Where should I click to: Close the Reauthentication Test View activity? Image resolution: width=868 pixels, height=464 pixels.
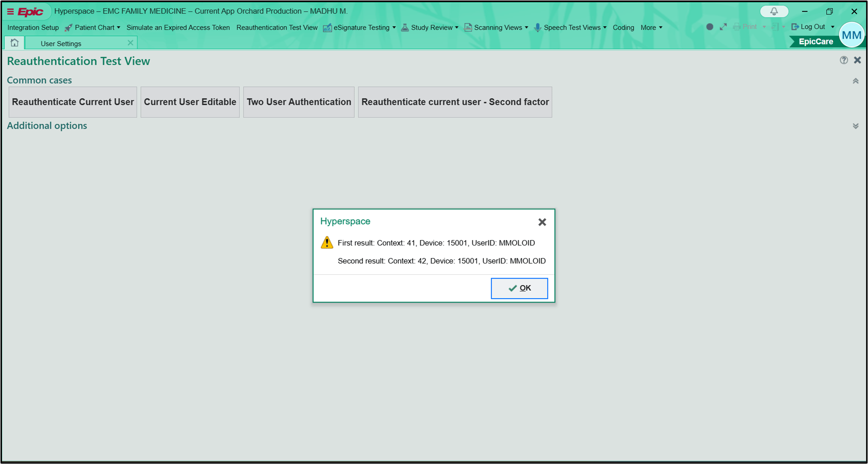tap(857, 60)
